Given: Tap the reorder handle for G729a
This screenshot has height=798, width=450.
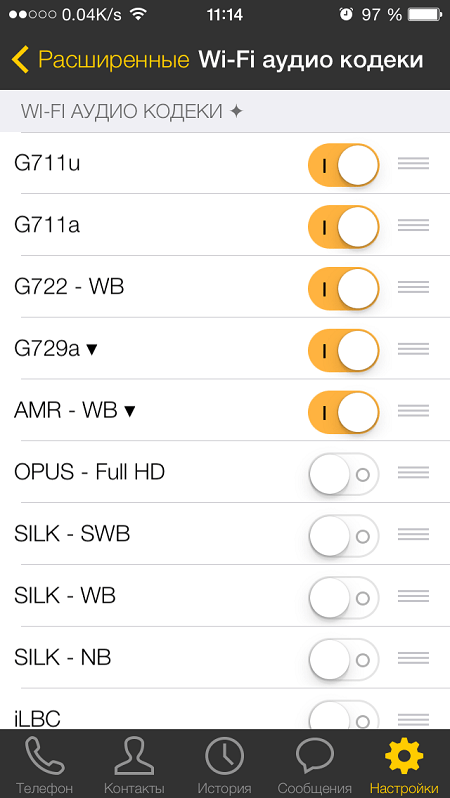Looking at the screenshot, I should click(x=413, y=349).
